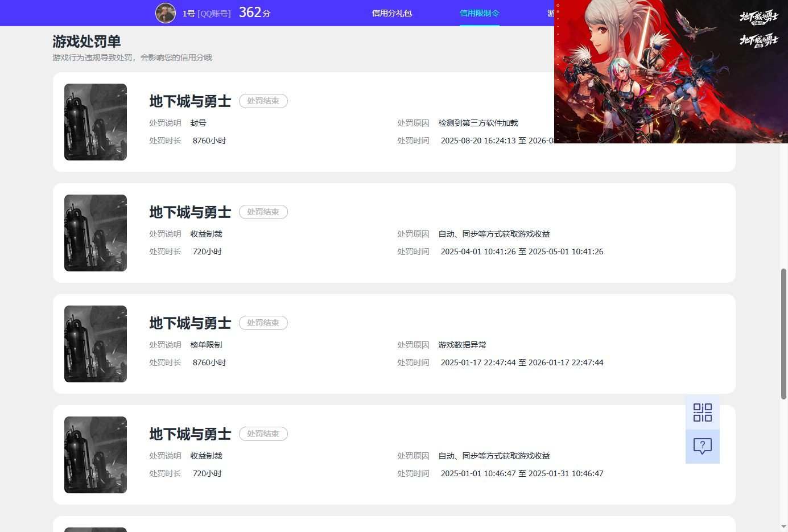The height and width of the screenshot is (532, 788).
Task: Click the scrollbar down arrow
Action: click(x=783, y=527)
